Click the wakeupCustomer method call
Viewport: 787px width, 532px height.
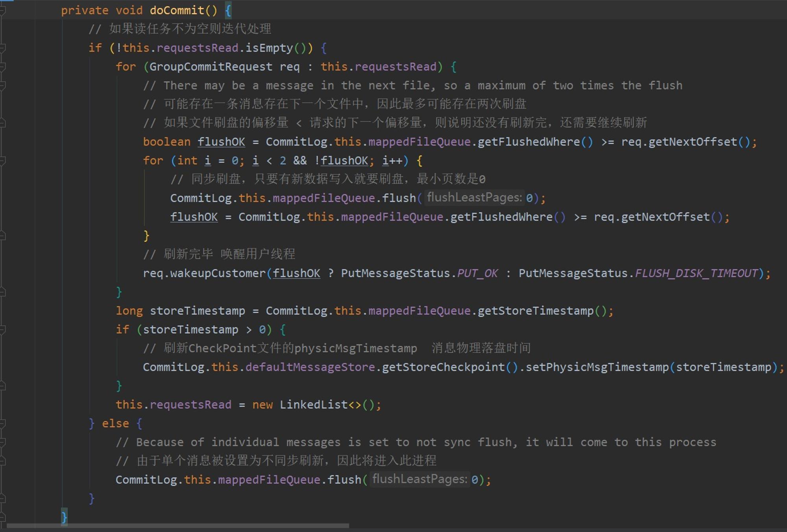pos(218,273)
